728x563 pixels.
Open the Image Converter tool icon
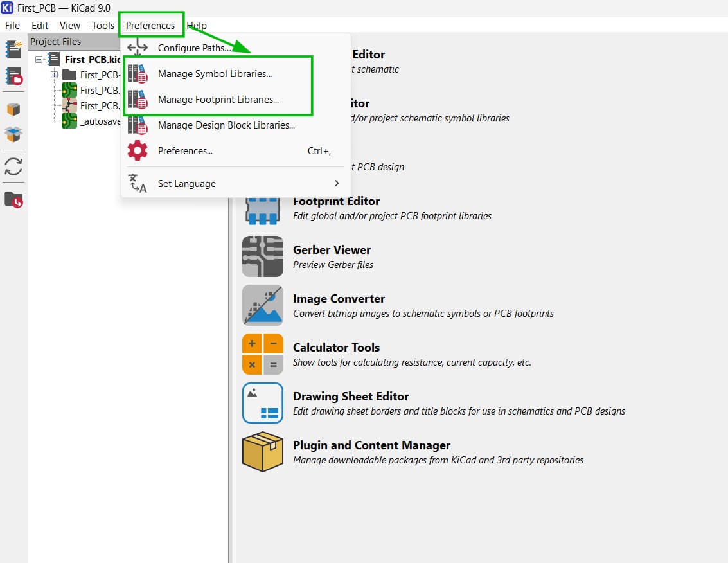(262, 305)
